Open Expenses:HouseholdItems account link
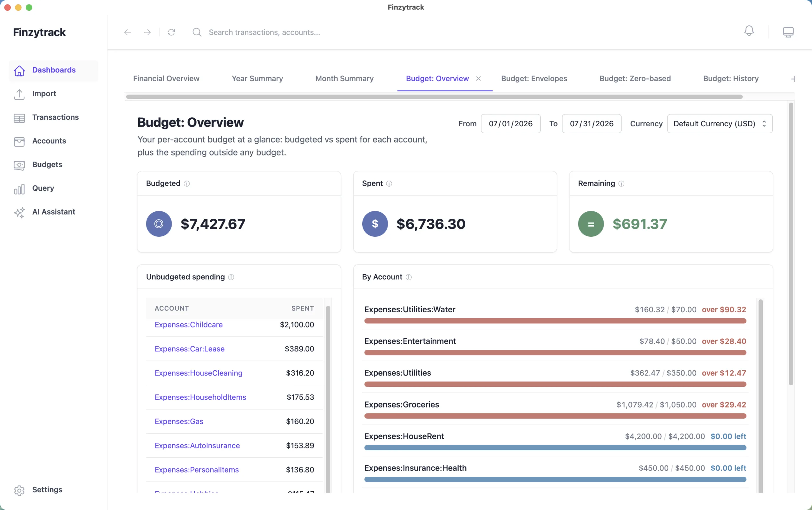The width and height of the screenshot is (812, 510). (200, 397)
